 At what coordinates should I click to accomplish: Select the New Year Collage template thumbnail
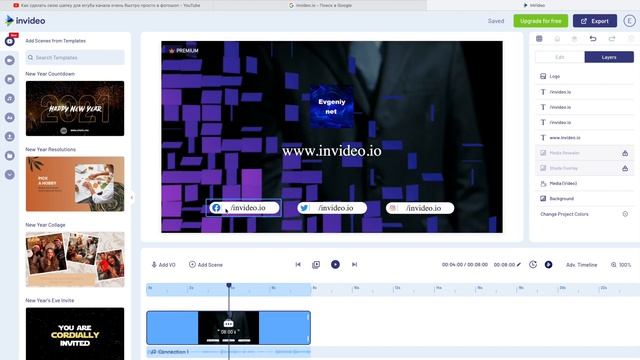pyautogui.click(x=75, y=260)
